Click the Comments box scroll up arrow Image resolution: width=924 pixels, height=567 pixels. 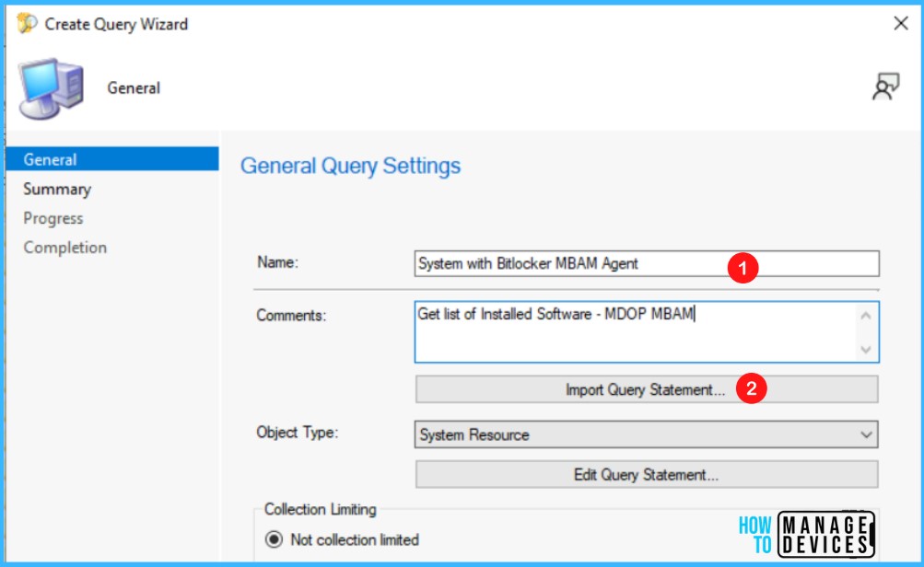(866, 316)
